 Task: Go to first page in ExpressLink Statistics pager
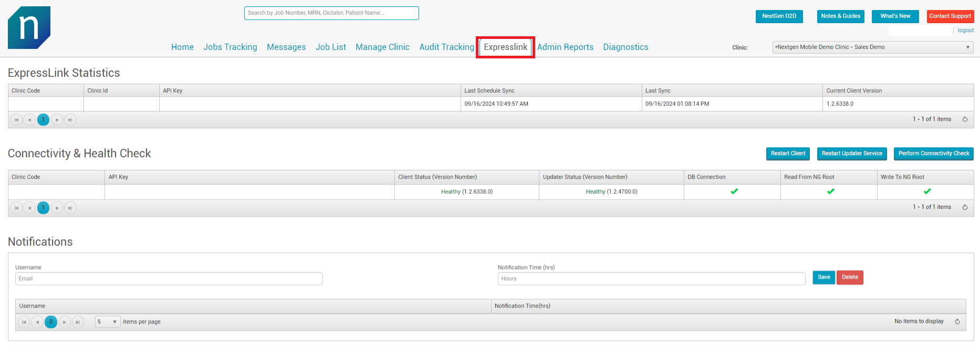[16, 120]
